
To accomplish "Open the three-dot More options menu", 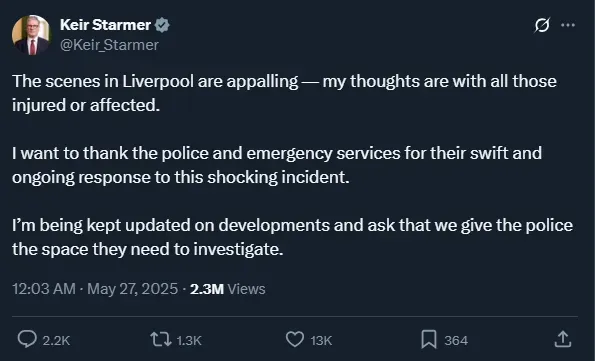I will (568, 25).
